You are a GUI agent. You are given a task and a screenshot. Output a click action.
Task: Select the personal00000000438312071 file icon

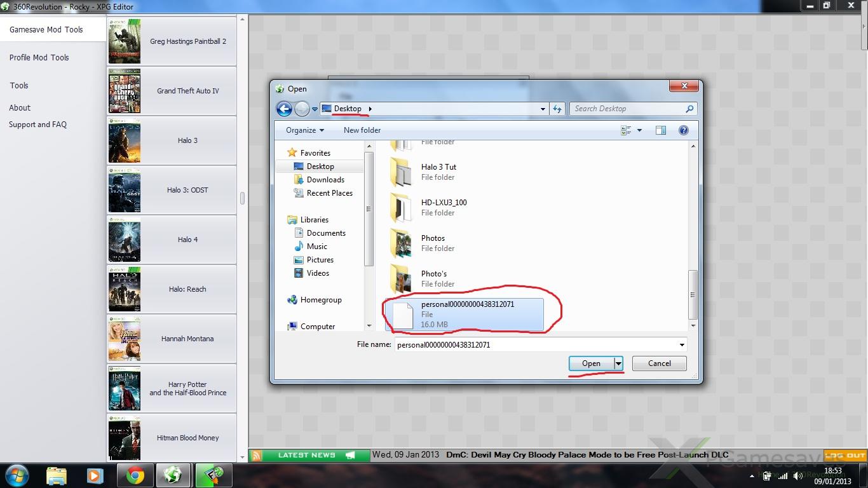pos(403,315)
